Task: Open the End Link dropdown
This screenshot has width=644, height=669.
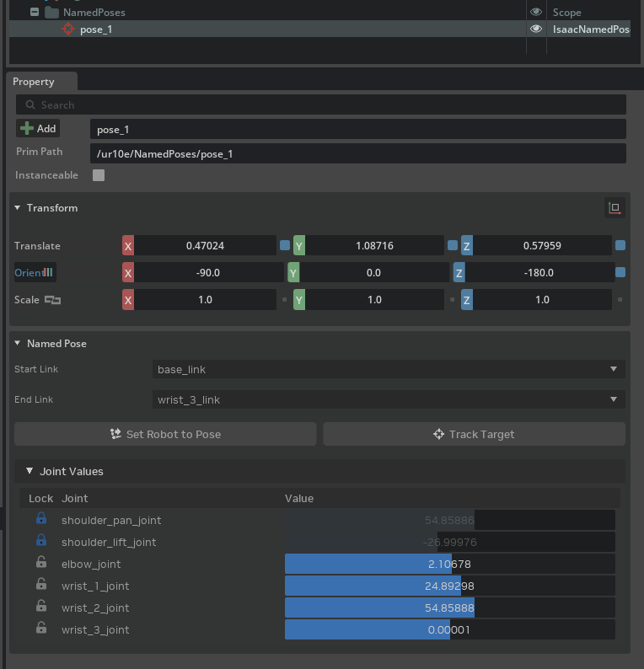Action: [x=389, y=399]
